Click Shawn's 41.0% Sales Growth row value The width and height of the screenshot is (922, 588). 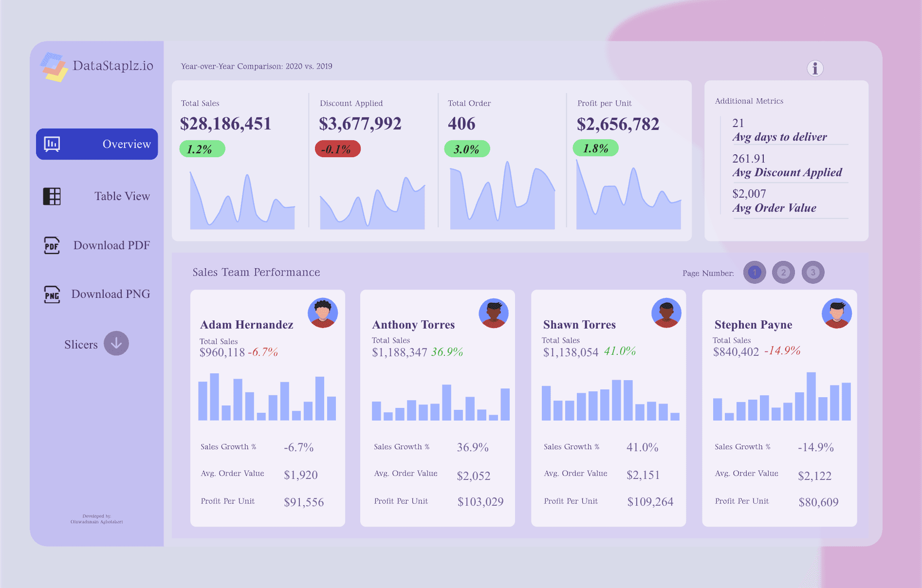click(642, 447)
